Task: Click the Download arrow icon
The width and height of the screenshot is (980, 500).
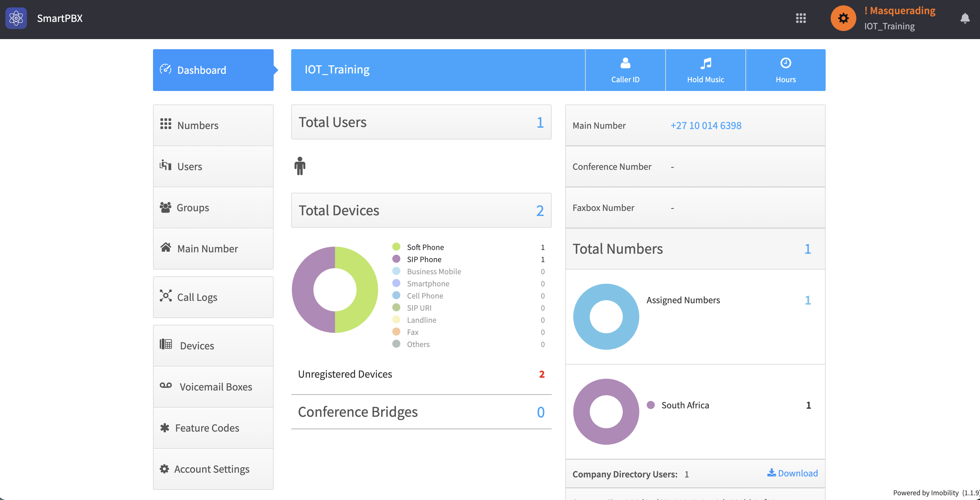Action: click(x=771, y=472)
